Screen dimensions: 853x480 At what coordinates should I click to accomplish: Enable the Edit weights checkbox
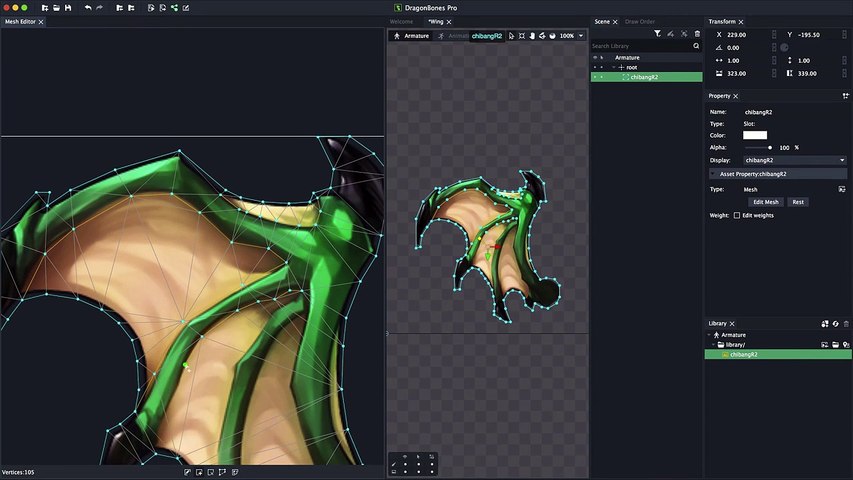(737, 216)
